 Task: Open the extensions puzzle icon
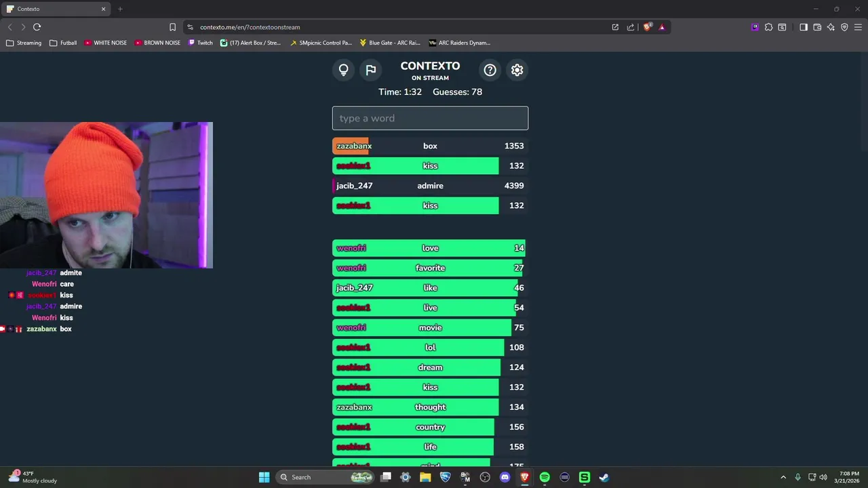pos(768,27)
